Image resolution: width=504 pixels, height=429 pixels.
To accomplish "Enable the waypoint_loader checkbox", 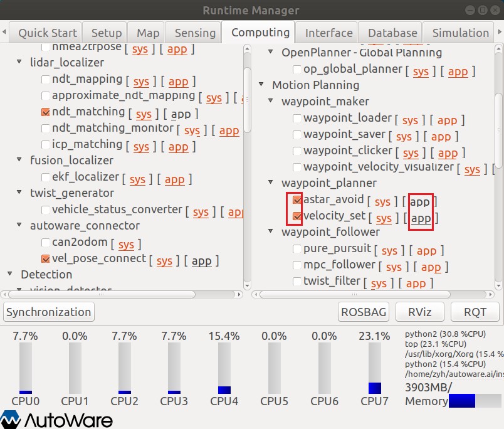I will pos(297,119).
